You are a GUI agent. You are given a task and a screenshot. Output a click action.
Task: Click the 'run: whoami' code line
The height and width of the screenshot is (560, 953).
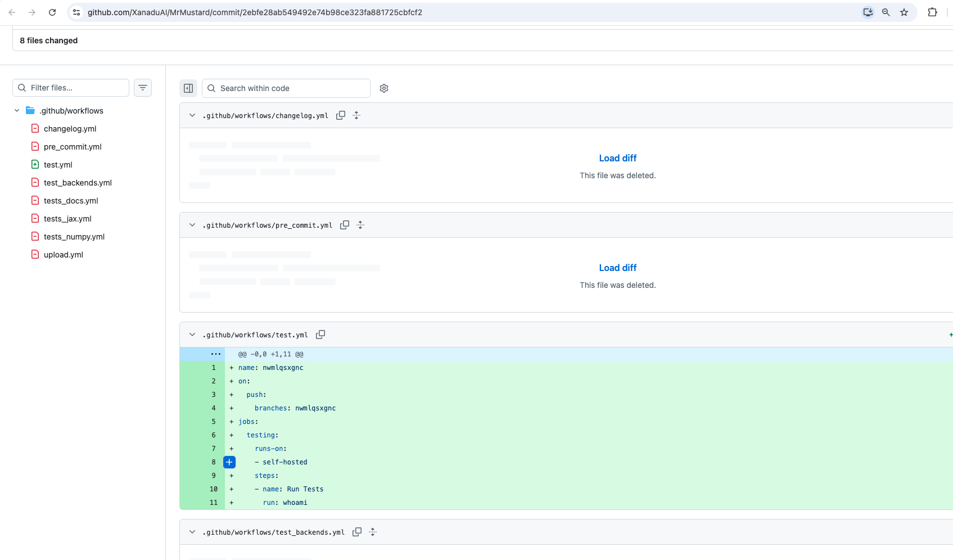tap(285, 503)
